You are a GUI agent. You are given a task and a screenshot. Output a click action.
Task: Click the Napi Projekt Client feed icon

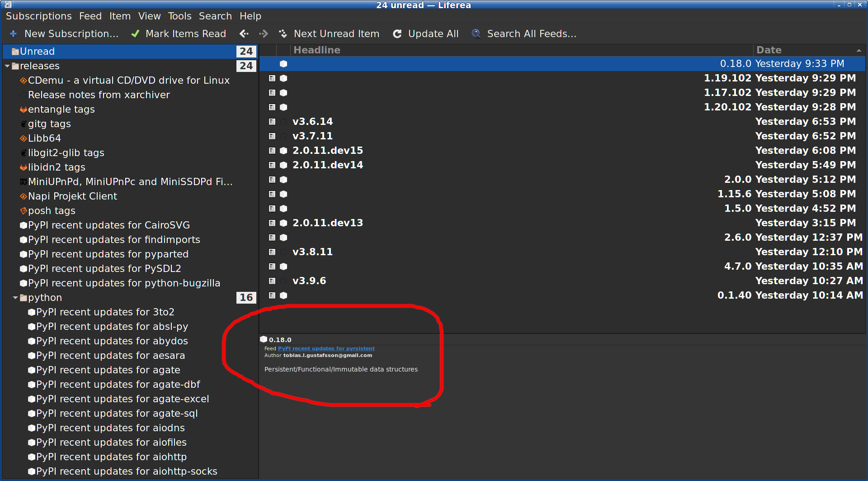point(24,196)
